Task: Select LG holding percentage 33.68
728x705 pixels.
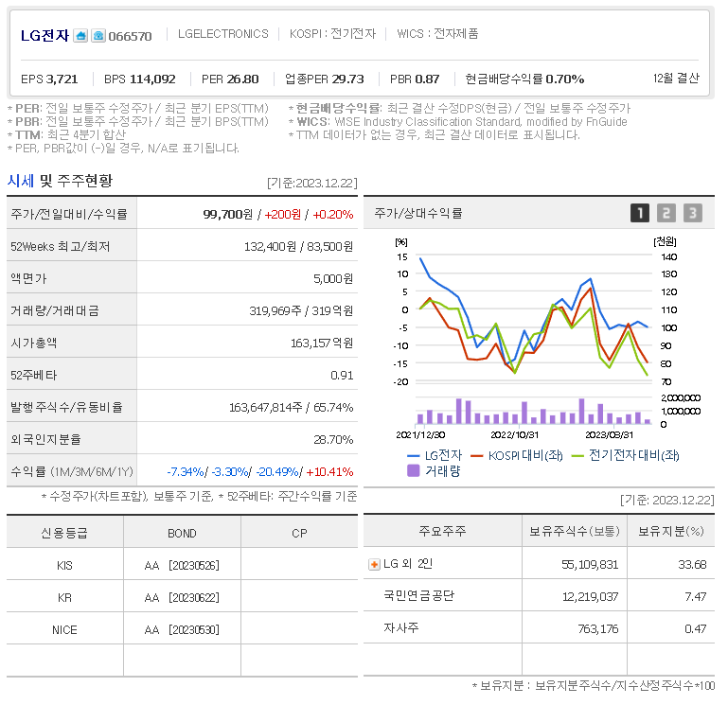Action: pos(692,565)
